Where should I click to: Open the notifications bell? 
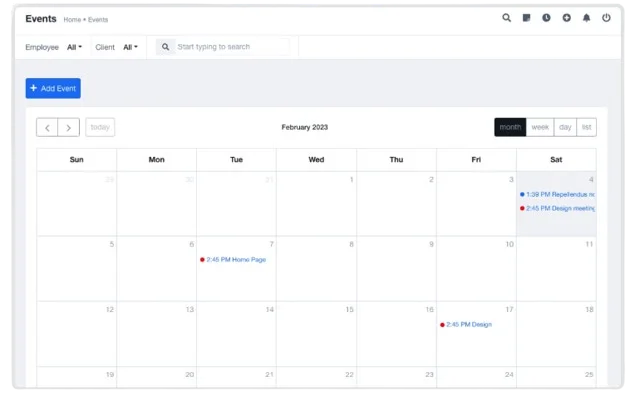coord(587,18)
